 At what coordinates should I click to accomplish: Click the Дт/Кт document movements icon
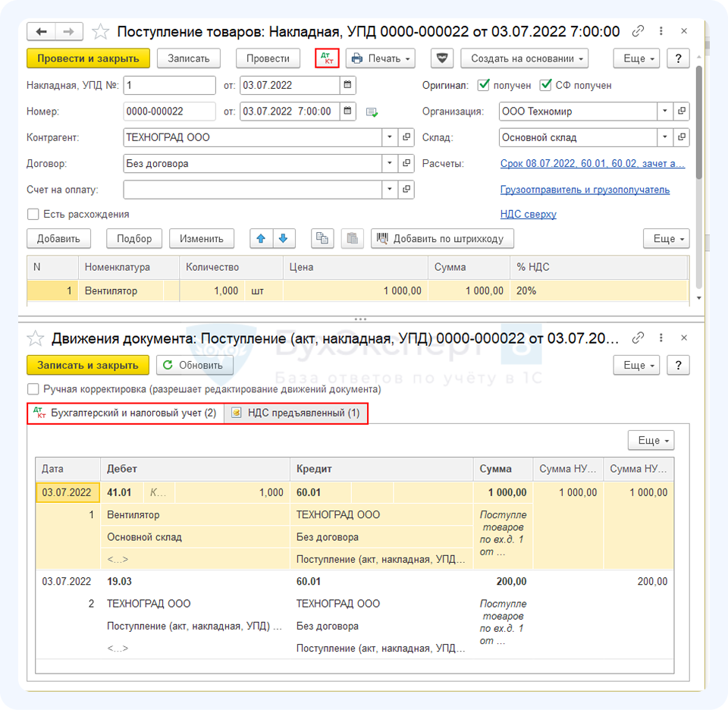(x=327, y=58)
